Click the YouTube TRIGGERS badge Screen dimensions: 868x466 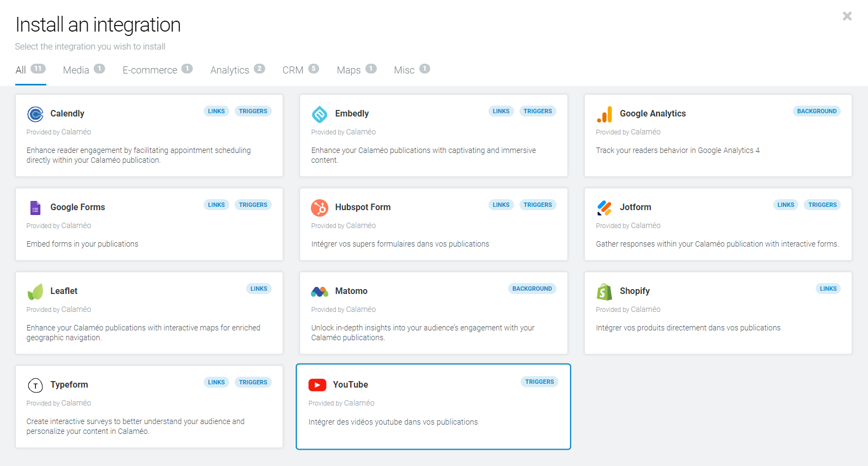[540, 382]
